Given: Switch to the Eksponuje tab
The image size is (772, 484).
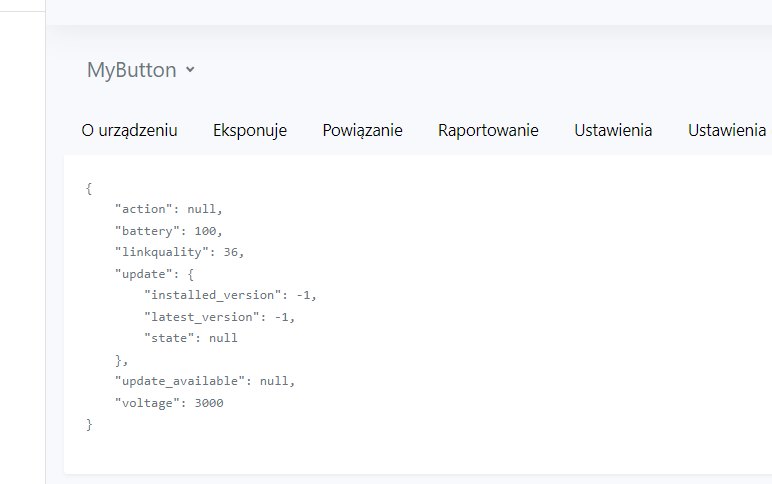Looking at the screenshot, I should 250,130.
